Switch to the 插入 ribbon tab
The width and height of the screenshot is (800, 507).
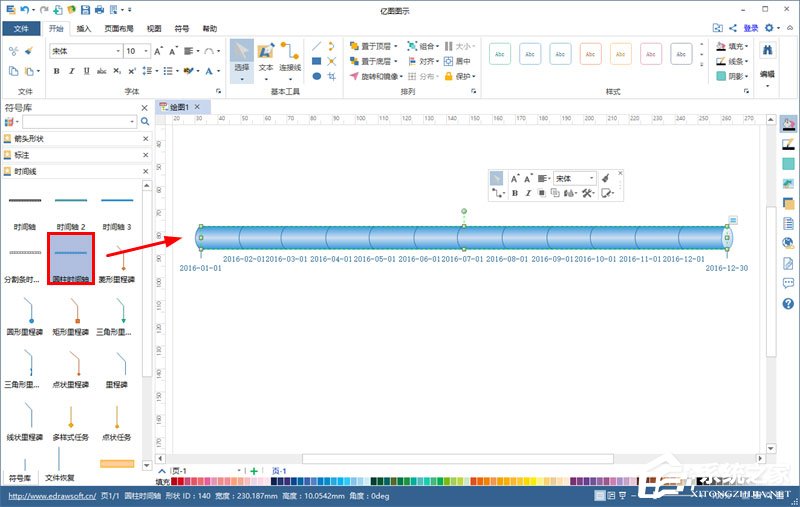[x=84, y=29]
